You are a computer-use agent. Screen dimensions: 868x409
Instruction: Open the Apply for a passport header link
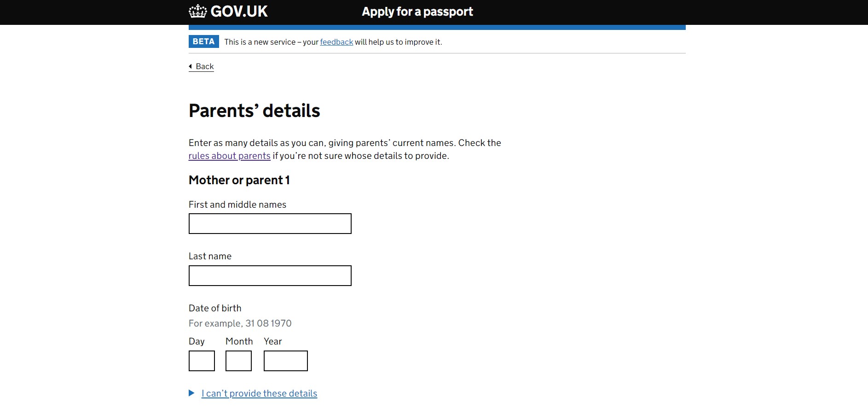click(x=417, y=12)
